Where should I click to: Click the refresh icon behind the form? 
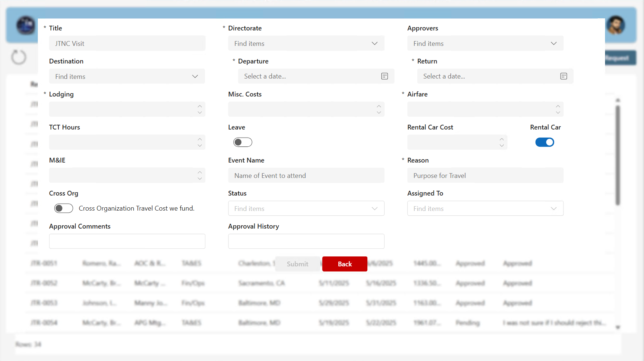coord(18,58)
